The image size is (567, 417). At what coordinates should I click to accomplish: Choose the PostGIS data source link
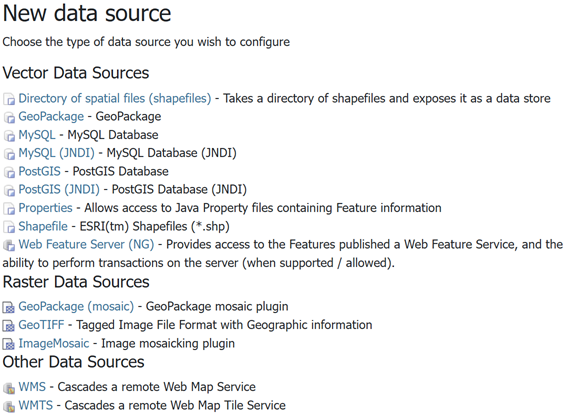pyautogui.click(x=39, y=171)
